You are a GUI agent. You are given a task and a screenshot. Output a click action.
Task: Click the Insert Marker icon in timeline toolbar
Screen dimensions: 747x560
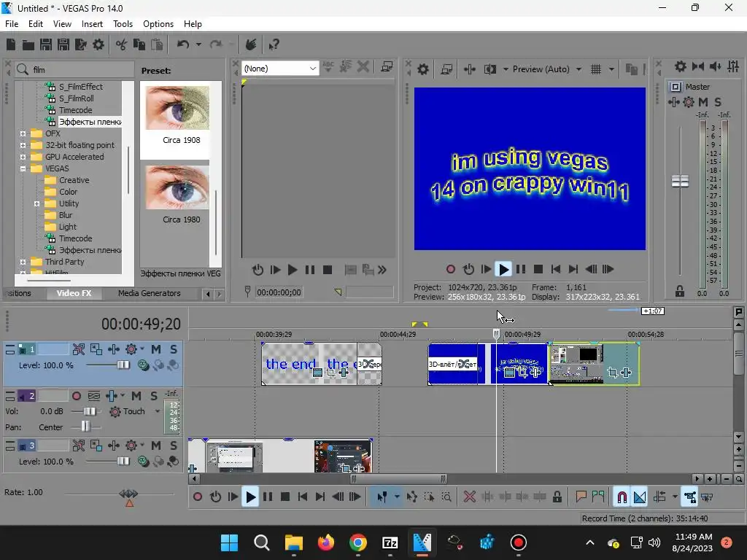point(581,497)
